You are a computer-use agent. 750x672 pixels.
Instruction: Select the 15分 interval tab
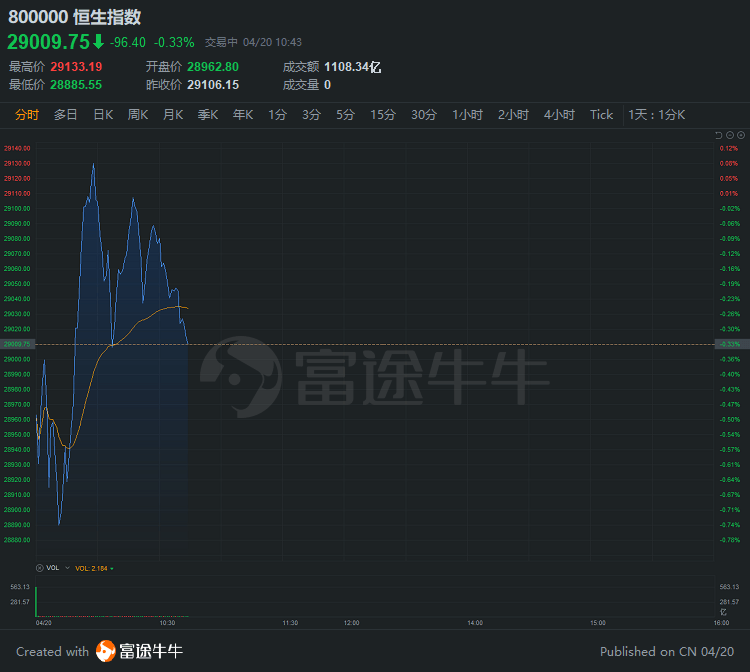[383, 115]
